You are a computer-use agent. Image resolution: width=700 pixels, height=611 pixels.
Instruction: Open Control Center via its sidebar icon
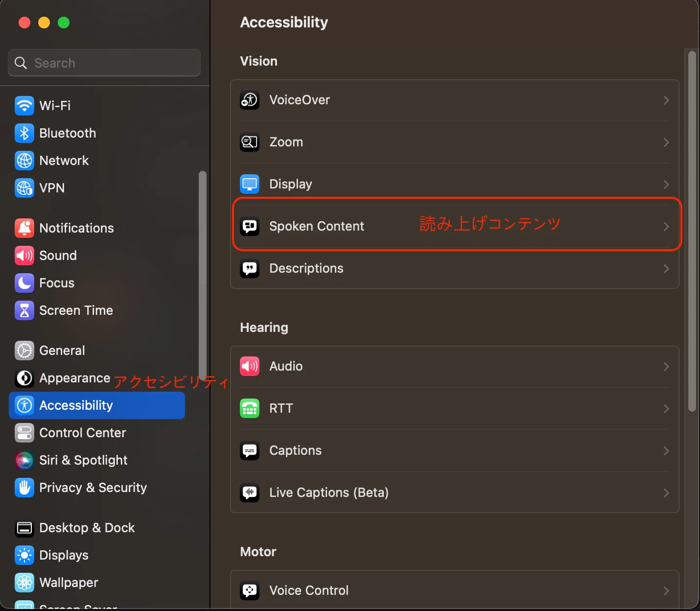tap(24, 433)
